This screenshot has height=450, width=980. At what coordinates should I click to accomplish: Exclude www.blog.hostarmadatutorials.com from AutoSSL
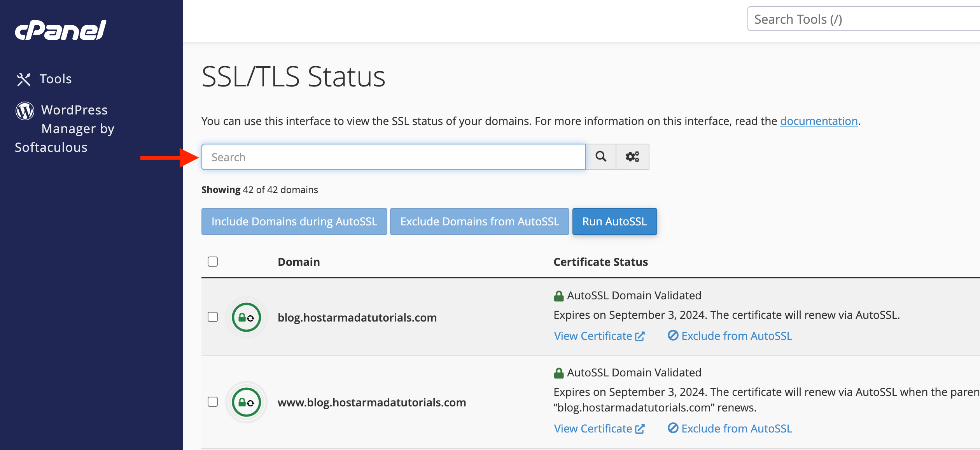coord(730,429)
